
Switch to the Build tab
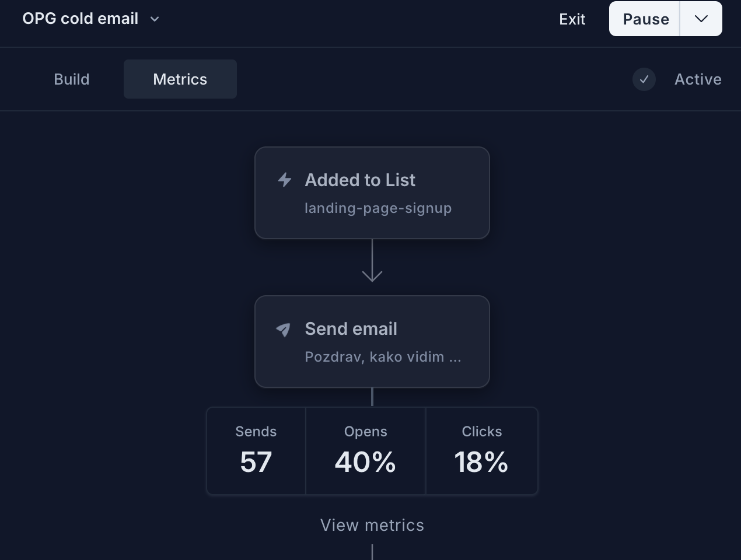71,79
